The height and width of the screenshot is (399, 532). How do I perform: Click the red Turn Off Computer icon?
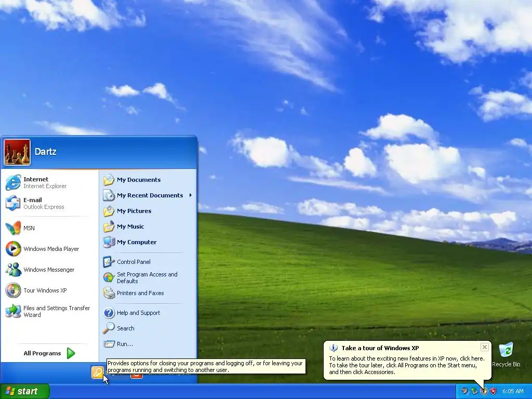click(137, 375)
